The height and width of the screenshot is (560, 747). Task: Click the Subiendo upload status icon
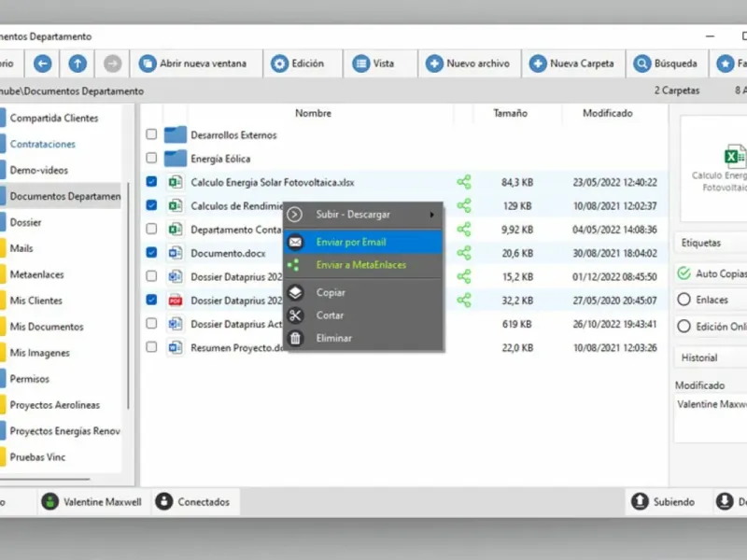pyautogui.click(x=640, y=501)
